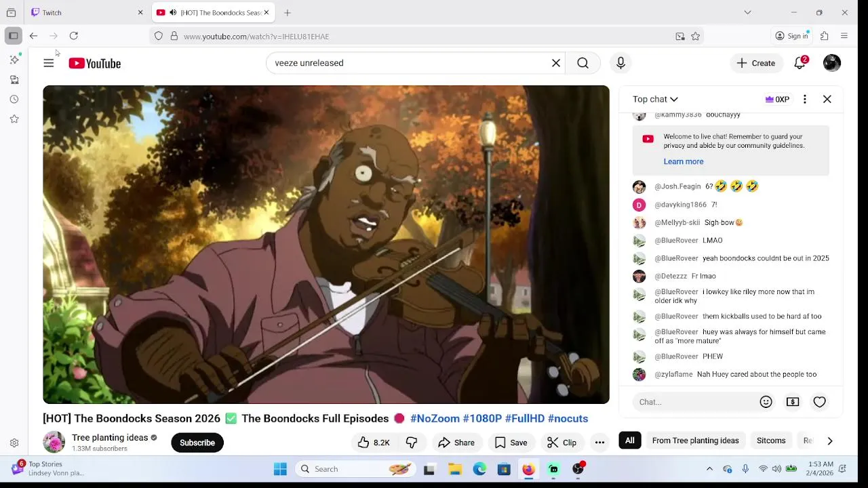Create a clip of the video
Viewport: 868px width, 488px height.
(562, 443)
